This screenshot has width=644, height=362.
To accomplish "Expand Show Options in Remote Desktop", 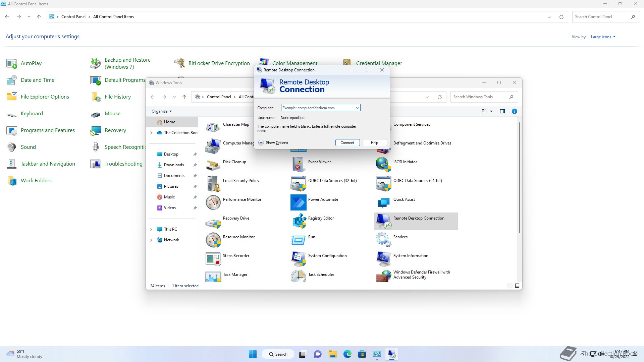I will point(273,143).
